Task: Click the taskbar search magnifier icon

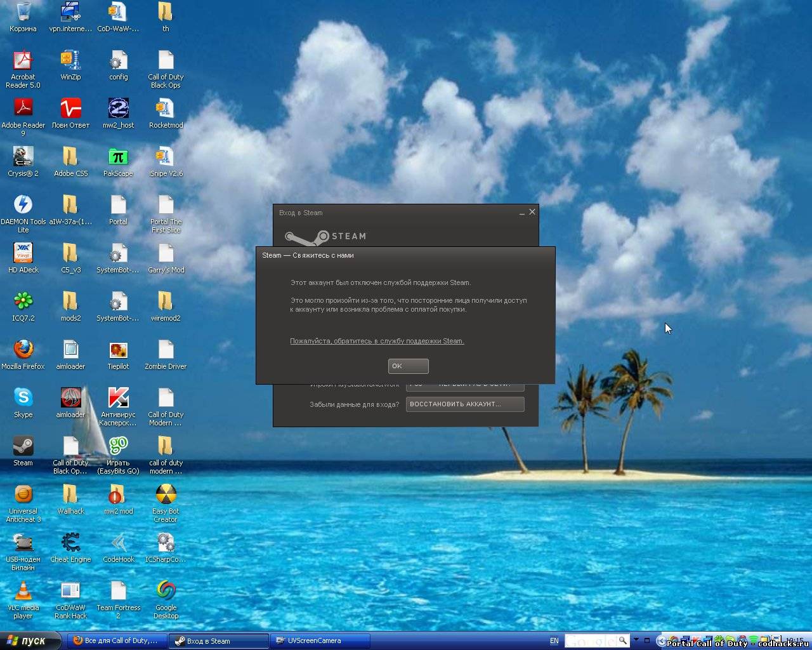Action: click(x=623, y=640)
